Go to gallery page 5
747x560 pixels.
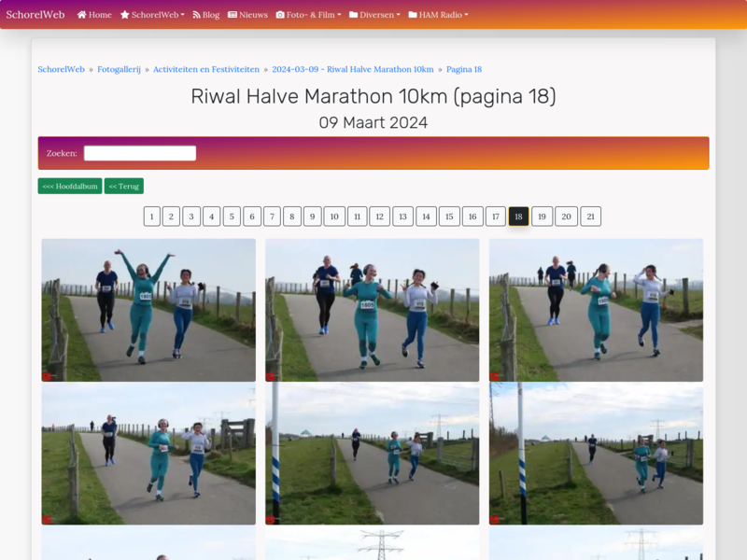232,217
